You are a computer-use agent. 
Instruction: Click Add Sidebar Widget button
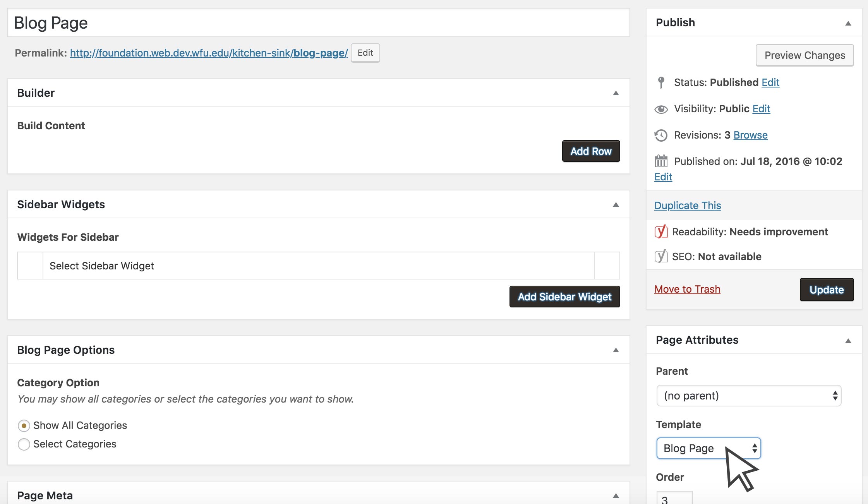pyautogui.click(x=564, y=297)
